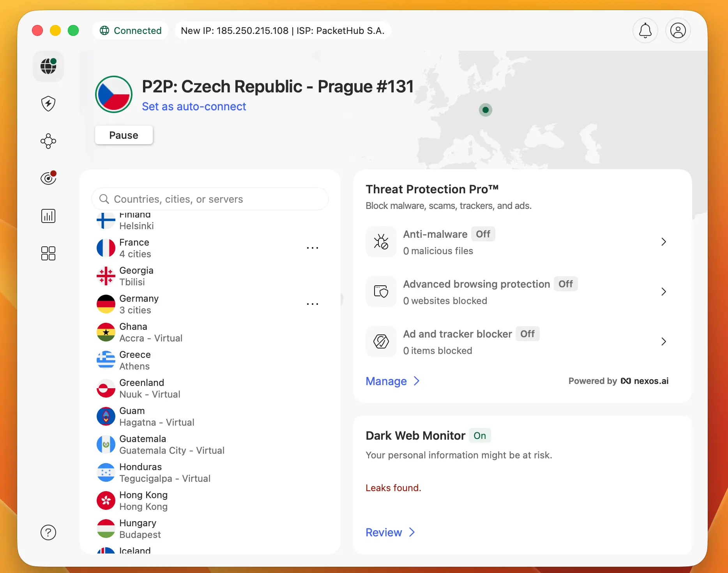Toggle the Anti-malware Off status badge

point(483,234)
